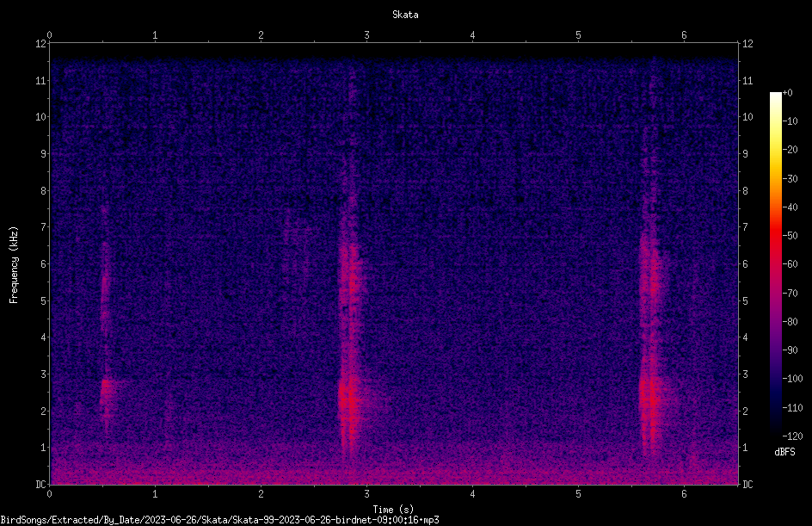
Task: Select the "-10" colorbar label
Action: [x=790, y=121]
